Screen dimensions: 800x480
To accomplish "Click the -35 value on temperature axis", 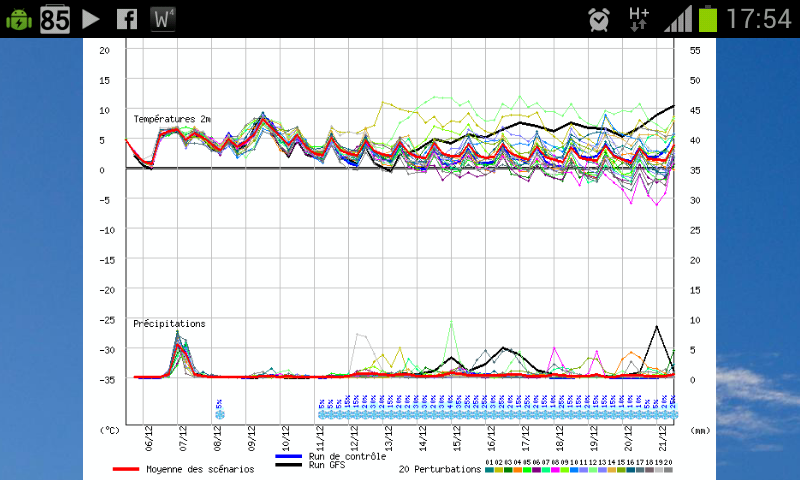I will [107, 380].
